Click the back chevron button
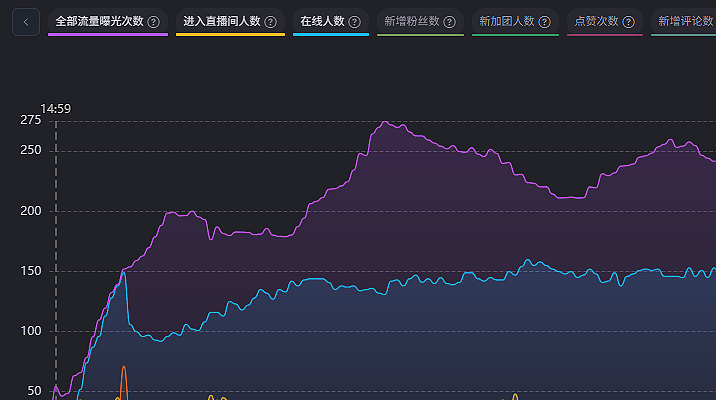The height and width of the screenshot is (400, 716). pos(26,21)
